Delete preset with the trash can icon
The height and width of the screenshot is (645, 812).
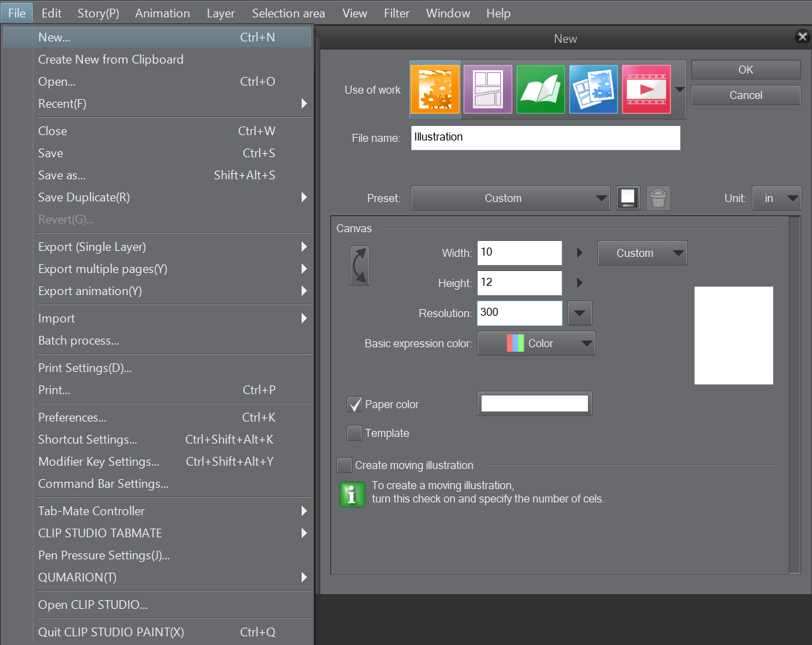[x=658, y=198]
